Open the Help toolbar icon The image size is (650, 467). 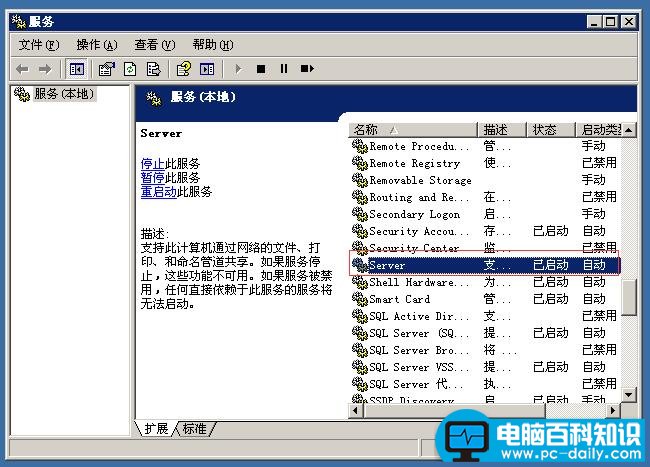pyautogui.click(x=184, y=69)
